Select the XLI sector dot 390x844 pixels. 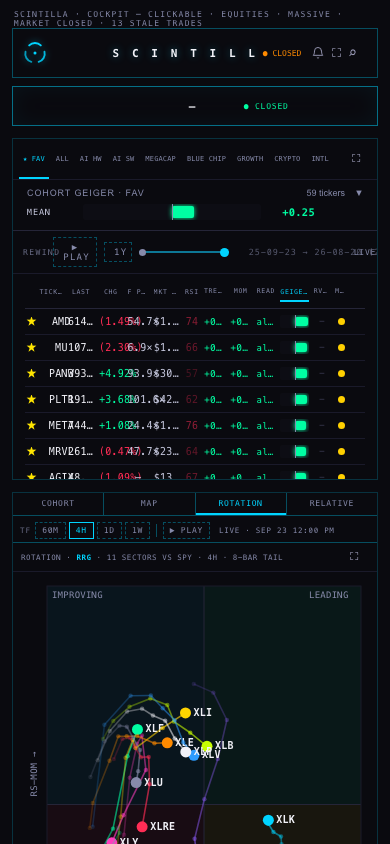[185, 713]
